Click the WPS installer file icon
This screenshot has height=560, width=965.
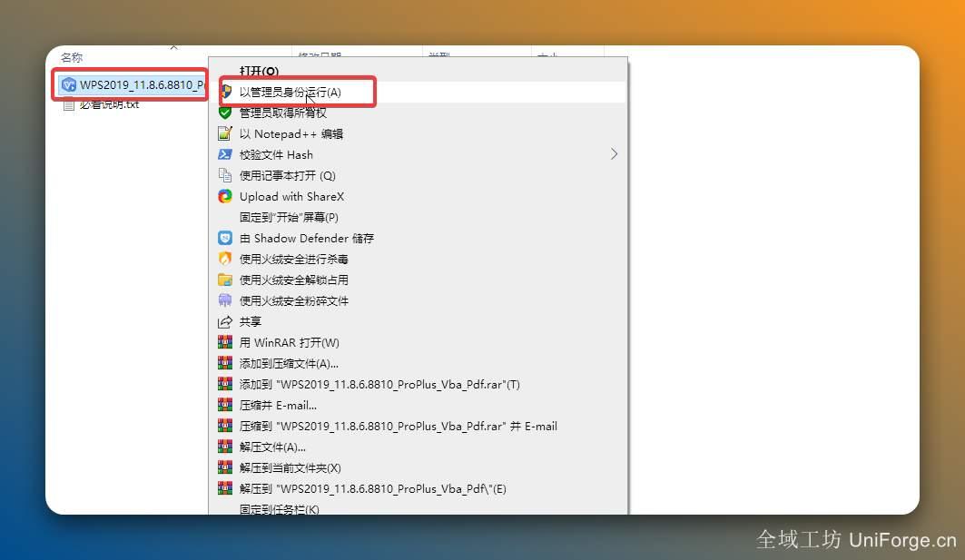click(x=69, y=85)
